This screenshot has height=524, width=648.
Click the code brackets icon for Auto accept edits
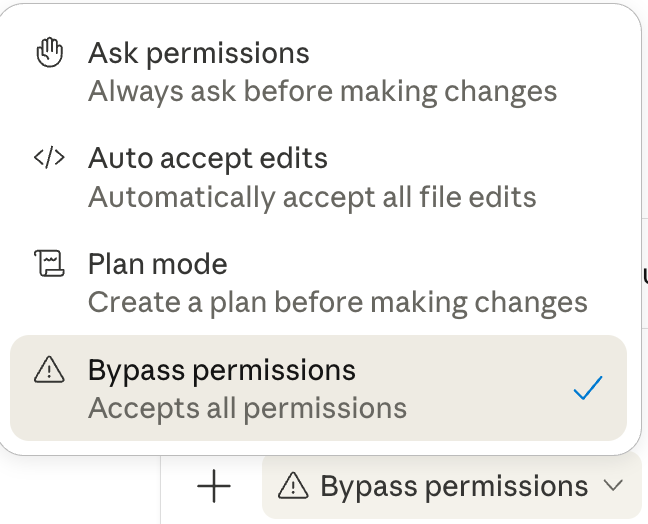pyautogui.click(x=49, y=158)
